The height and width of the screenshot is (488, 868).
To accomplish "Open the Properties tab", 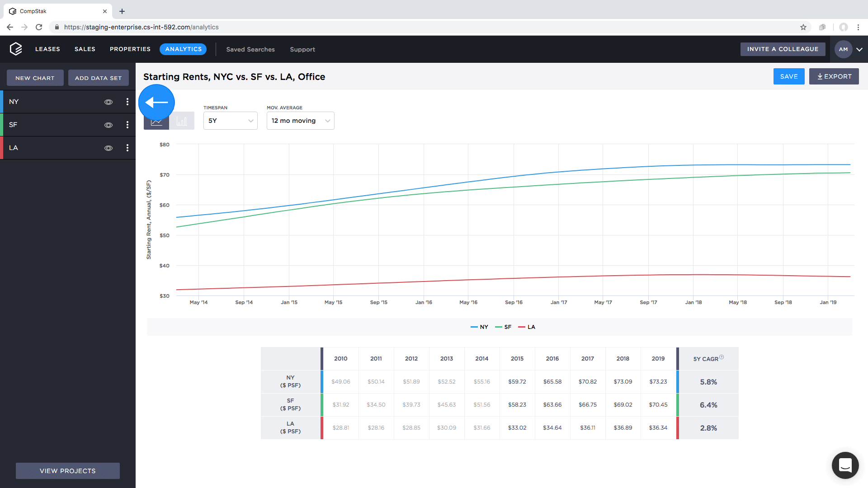I will point(130,49).
